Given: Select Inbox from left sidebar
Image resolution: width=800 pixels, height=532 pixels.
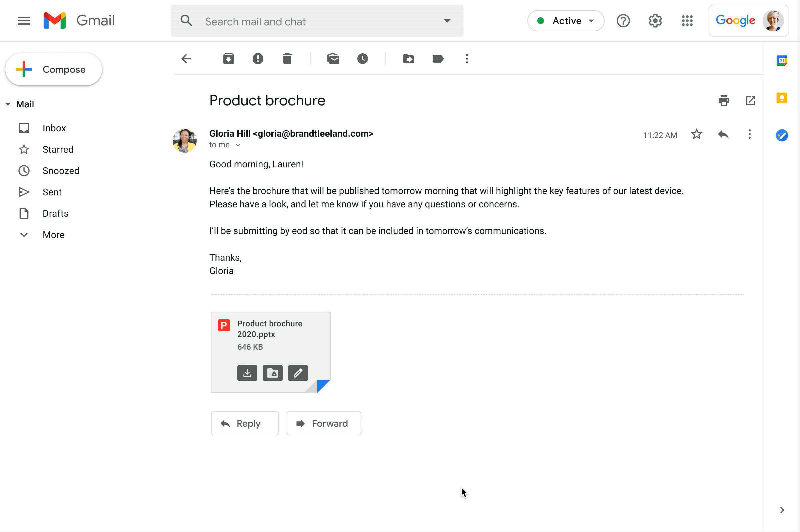Looking at the screenshot, I should pyautogui.click(x=54, y=128).
